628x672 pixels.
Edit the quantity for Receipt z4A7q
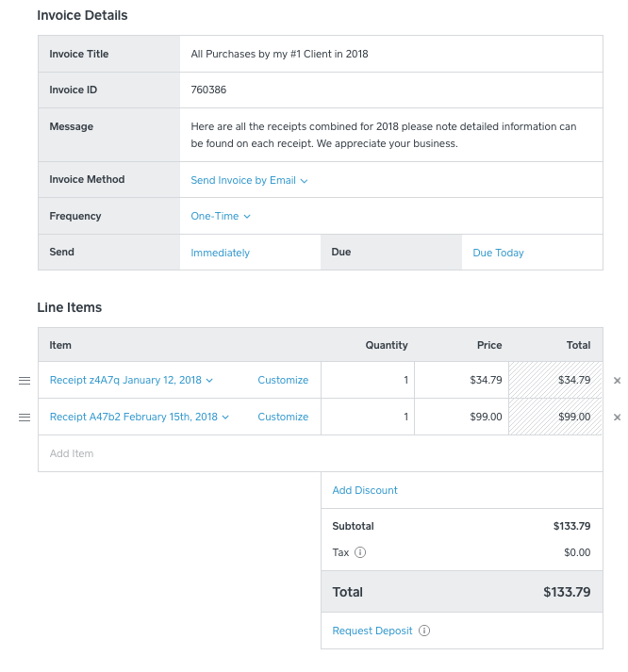tap(368, 380)
